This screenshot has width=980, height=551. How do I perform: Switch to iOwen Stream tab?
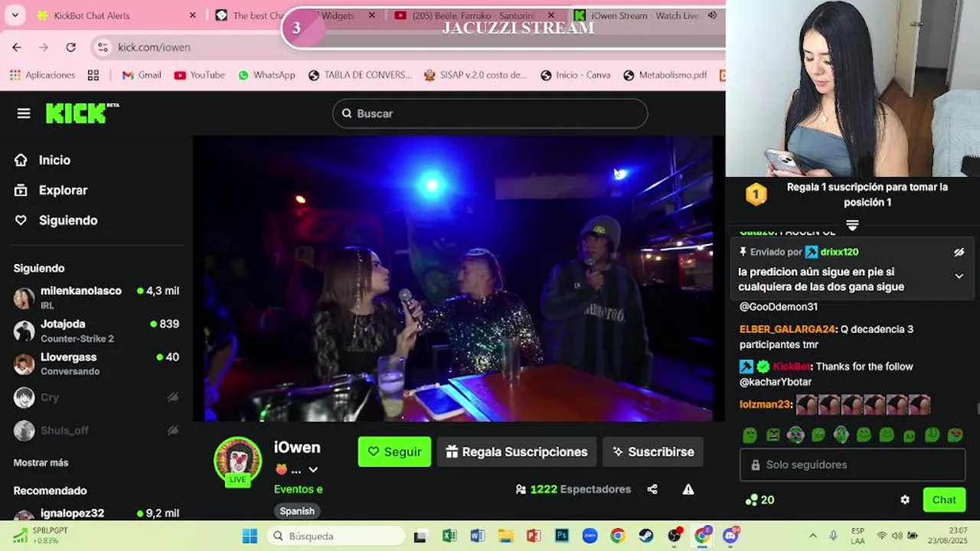(x=645, y=15)
